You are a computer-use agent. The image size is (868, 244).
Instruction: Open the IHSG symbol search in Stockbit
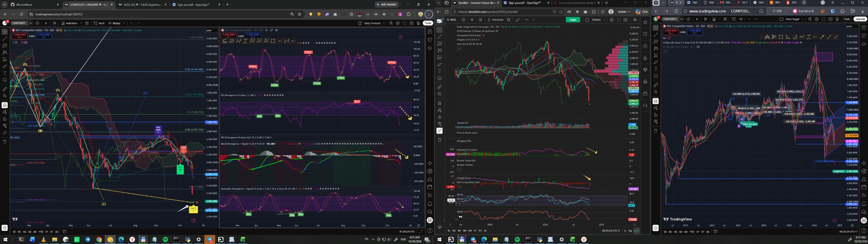click(451, 20)
